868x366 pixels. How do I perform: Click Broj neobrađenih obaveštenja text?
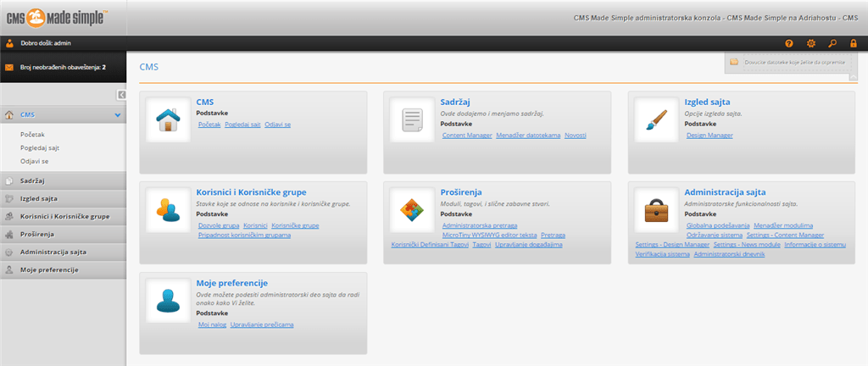(x=63, y=67)
